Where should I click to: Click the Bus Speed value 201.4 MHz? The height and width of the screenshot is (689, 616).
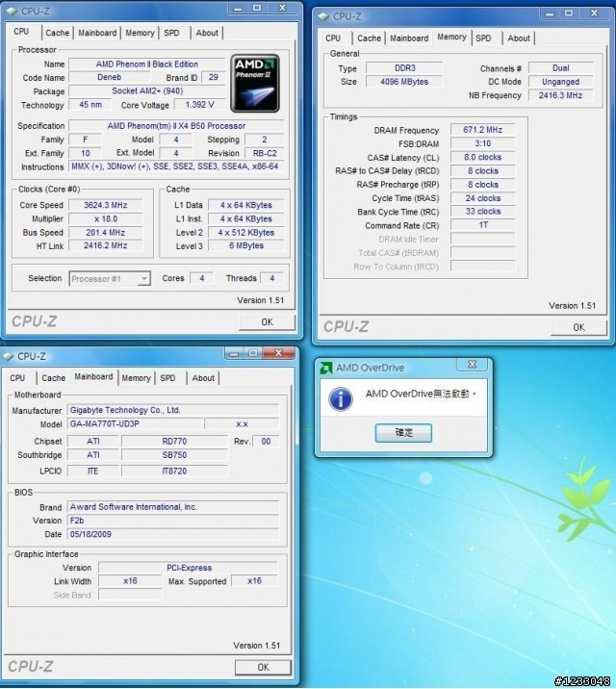point(106,233)
